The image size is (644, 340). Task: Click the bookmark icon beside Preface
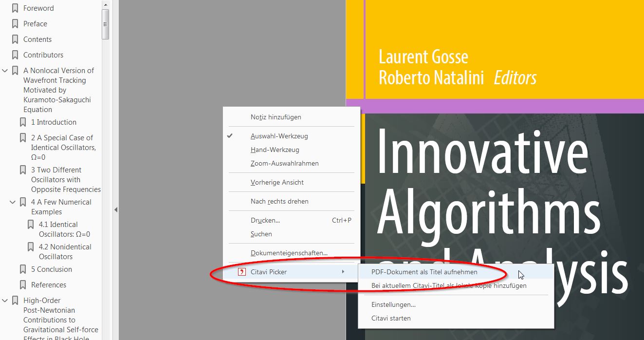point(15,24)
